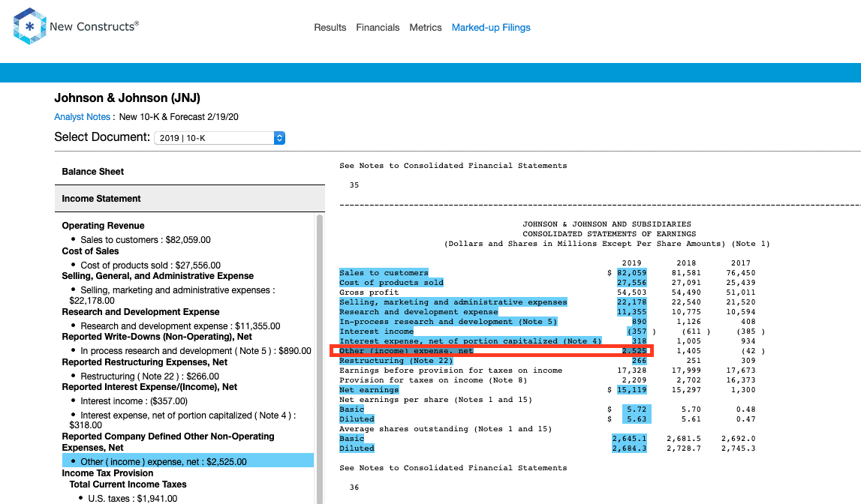Click the highlighted 2,645.1 basic shares value
Viewport: 861px width, 504px height.
629,439
